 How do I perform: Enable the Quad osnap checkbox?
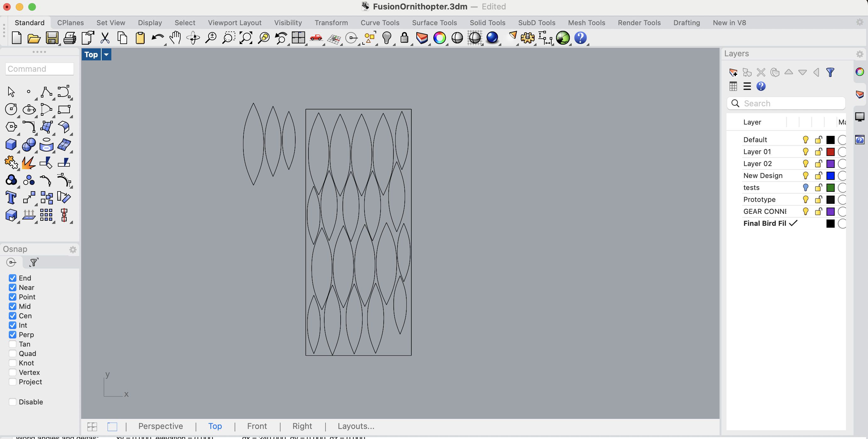tap(13, 353)
